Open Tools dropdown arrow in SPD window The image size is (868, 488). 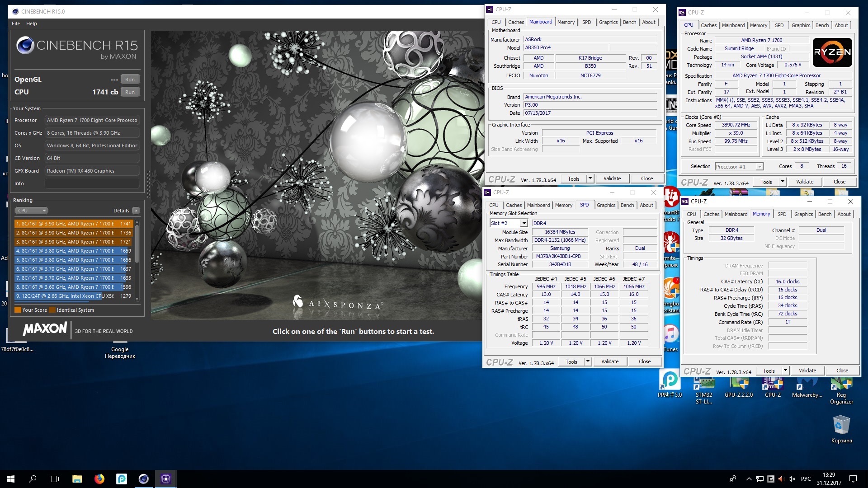click(588, 361)
